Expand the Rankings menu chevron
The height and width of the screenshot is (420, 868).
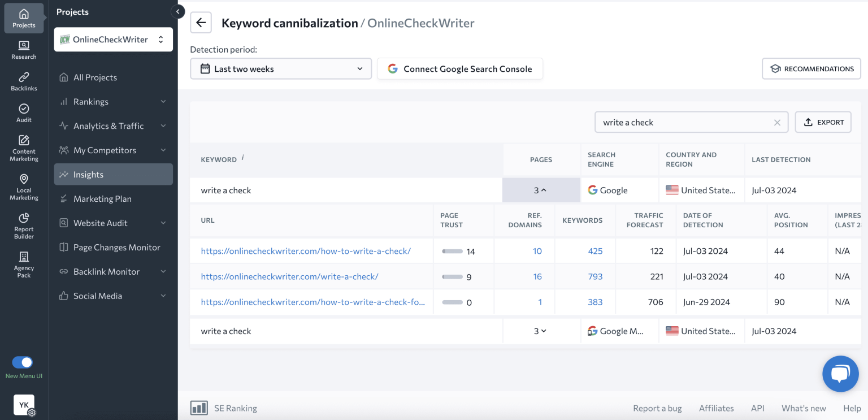click(164, 101)
